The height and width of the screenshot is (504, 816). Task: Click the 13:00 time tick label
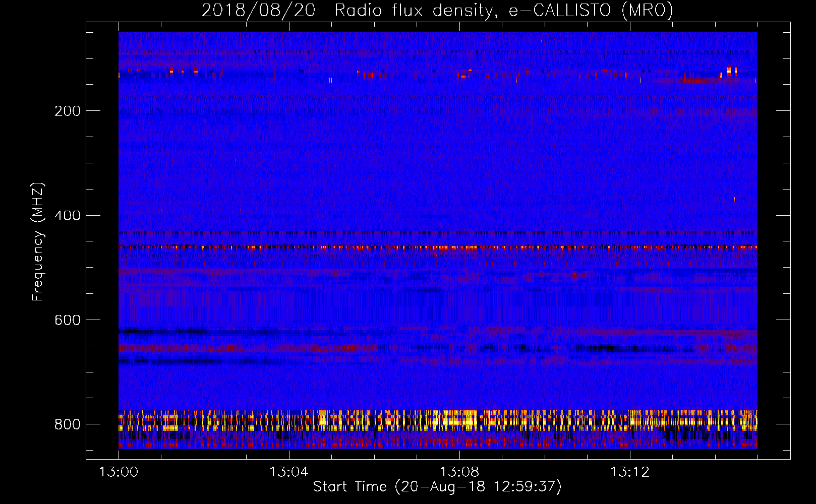coord(119,472)
